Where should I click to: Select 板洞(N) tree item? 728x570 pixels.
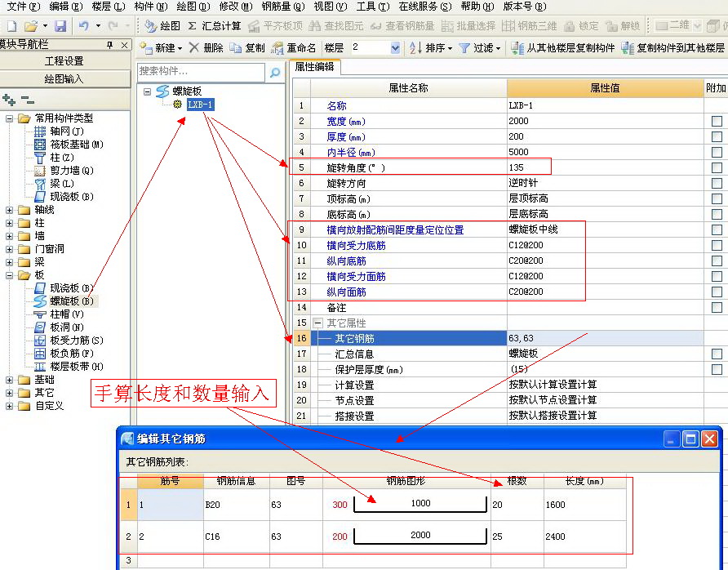[x=59, y=327]
